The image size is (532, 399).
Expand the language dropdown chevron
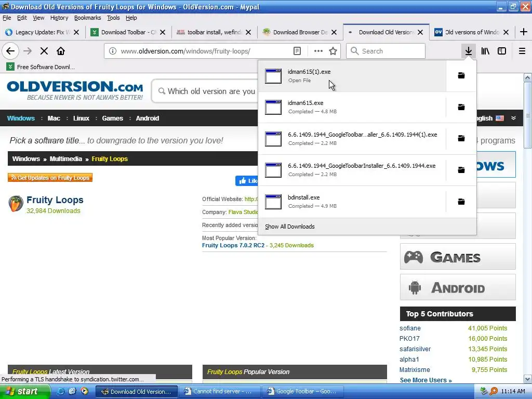[x=513, y=118]
